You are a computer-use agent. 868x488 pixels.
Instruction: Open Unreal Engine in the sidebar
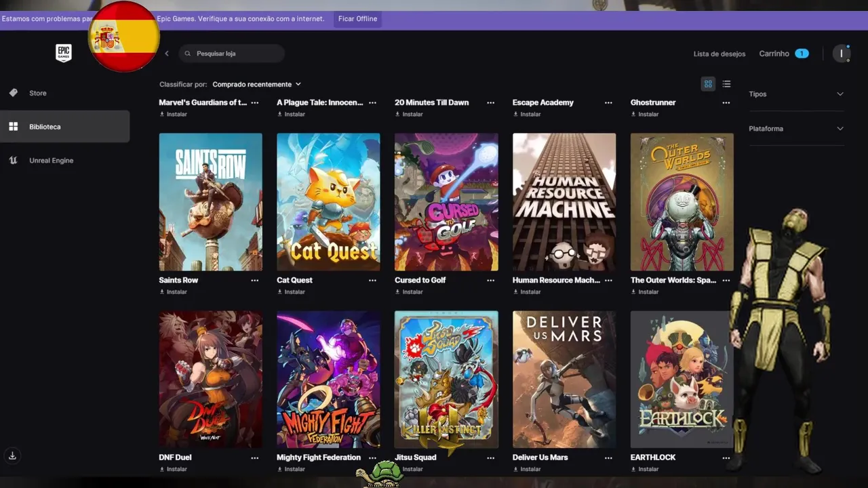point(52,161)
